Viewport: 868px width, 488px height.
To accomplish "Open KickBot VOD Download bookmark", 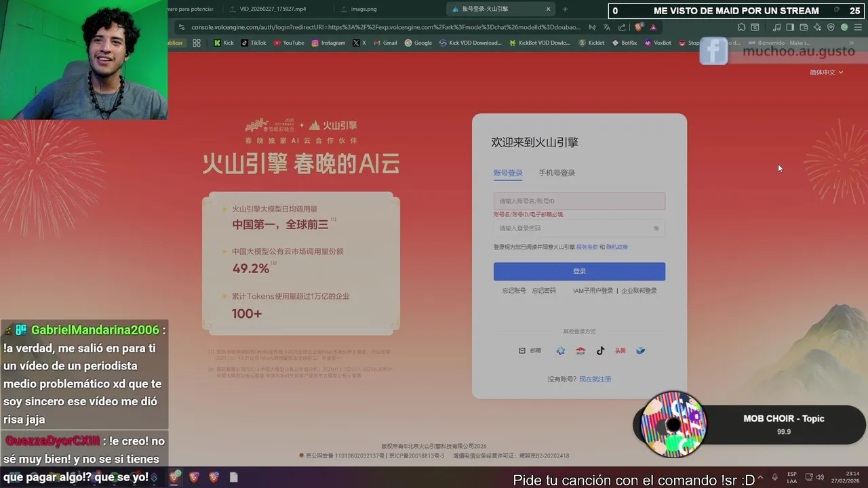I will (540, 43).
